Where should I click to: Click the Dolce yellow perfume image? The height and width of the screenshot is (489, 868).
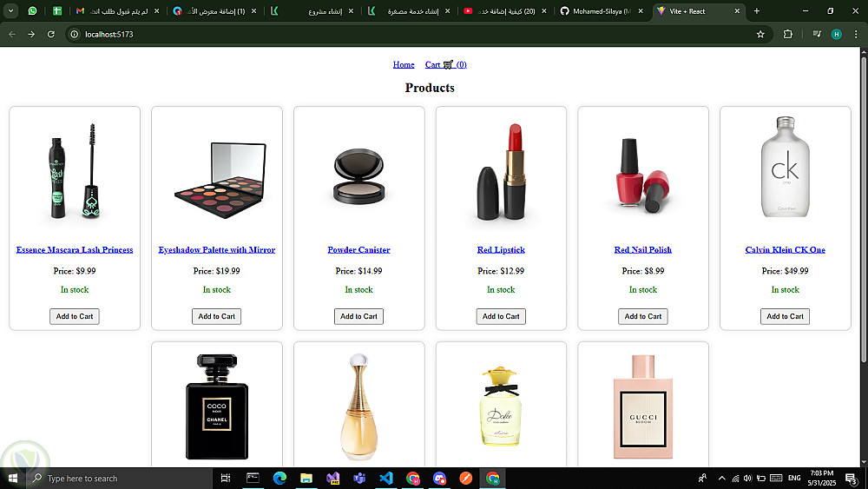coord(501,406)
